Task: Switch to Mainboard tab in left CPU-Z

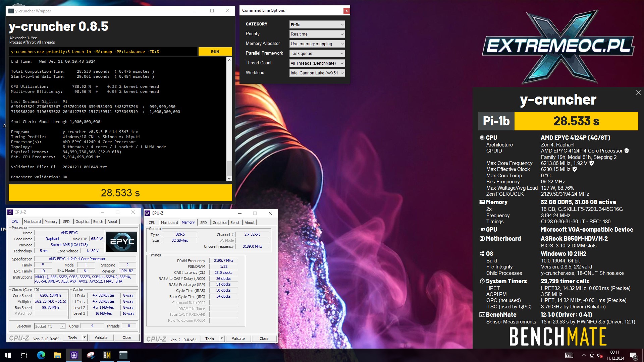Action: (32, 222)
